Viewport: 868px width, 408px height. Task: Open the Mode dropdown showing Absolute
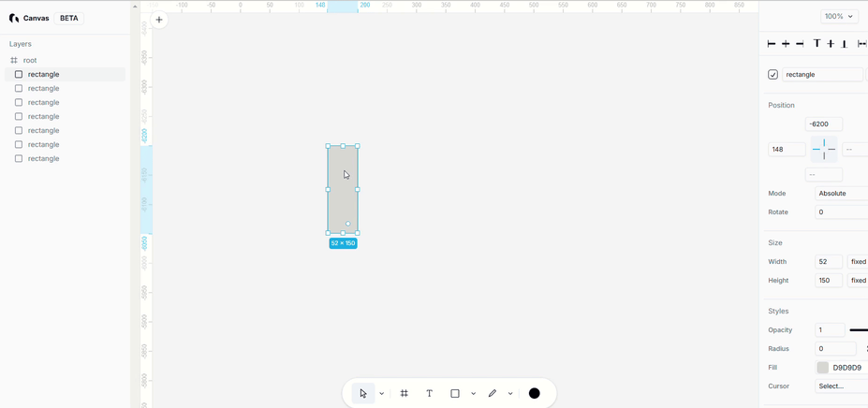pos(840,194)
